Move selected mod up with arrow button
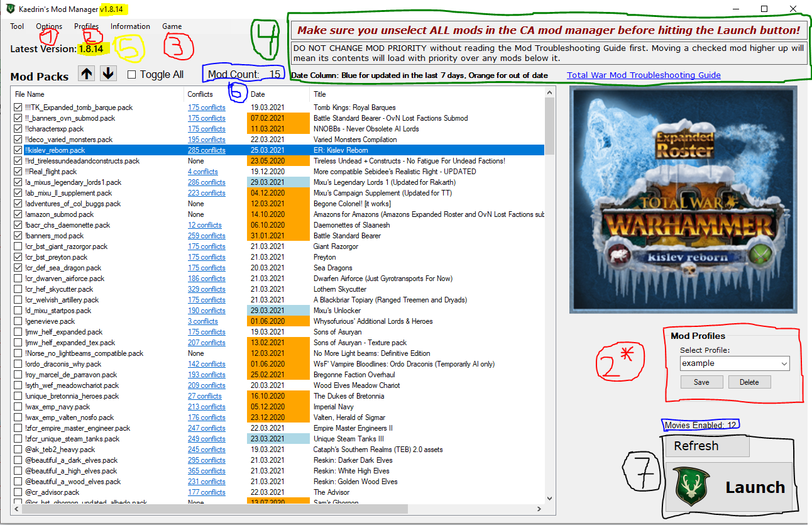 pyautogui.click(x=87, y=74)
